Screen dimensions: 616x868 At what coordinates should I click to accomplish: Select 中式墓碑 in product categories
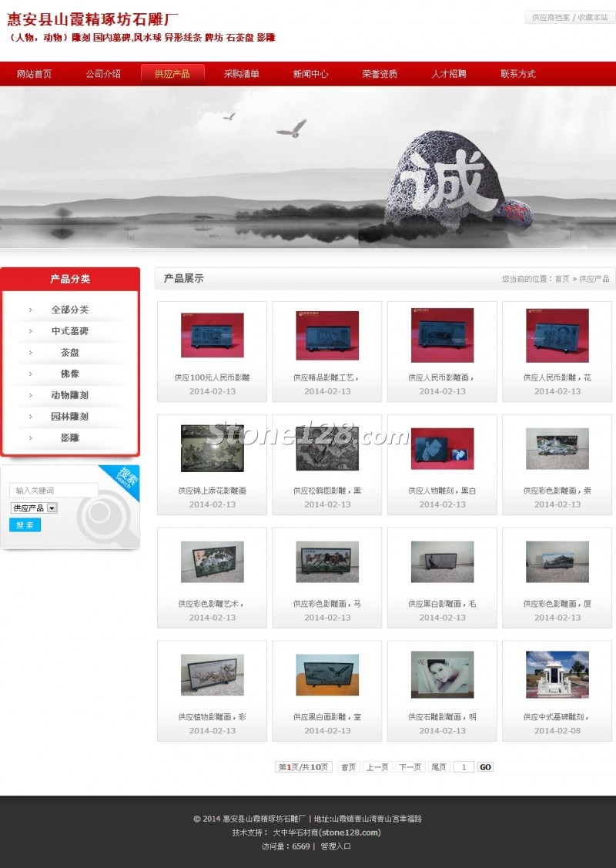70,331
